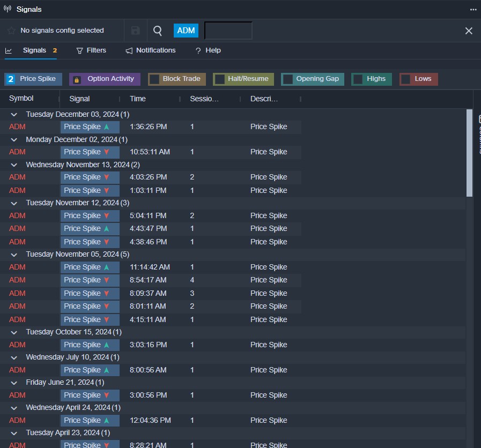This screenshot has height=448, width=481.
Task: Open ADM symbol link at 1:36:26 PM
Action: point(17,127)
